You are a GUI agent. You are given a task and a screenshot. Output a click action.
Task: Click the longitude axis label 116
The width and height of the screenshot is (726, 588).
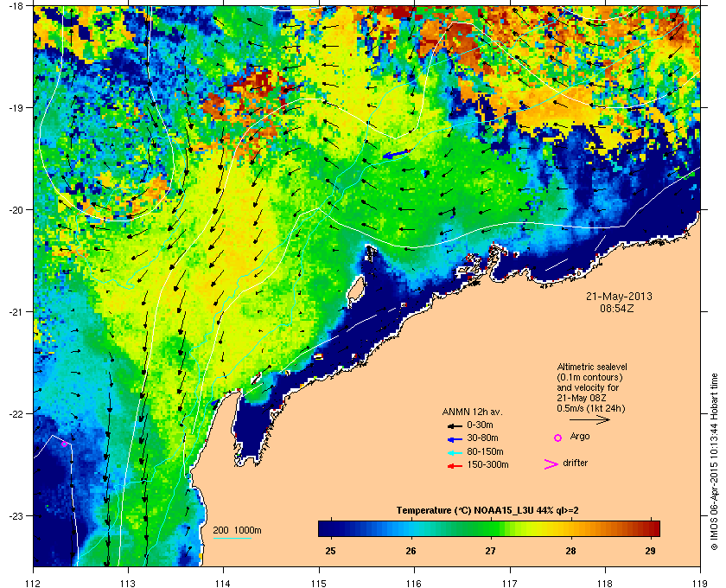point(414,583)
